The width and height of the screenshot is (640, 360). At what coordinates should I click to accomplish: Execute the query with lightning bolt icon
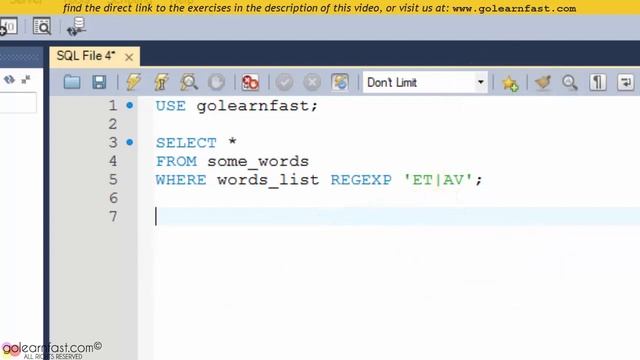[x=133, y=82]
